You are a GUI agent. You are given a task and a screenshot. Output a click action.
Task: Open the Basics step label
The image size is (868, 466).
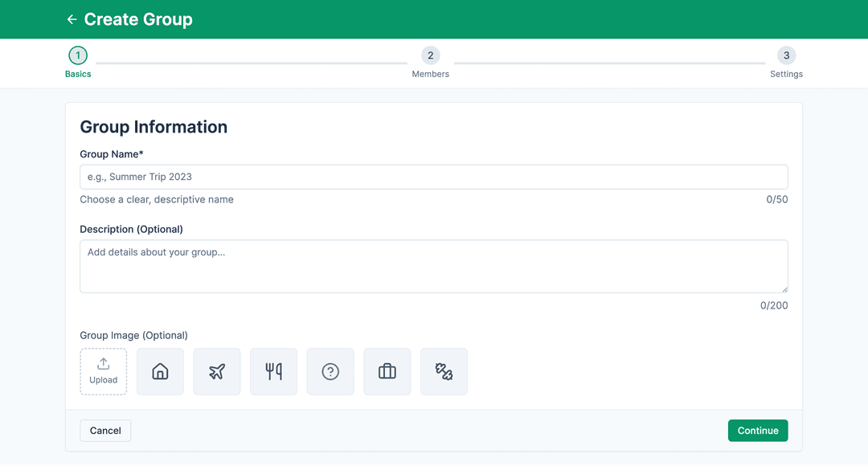coord(78,74)
